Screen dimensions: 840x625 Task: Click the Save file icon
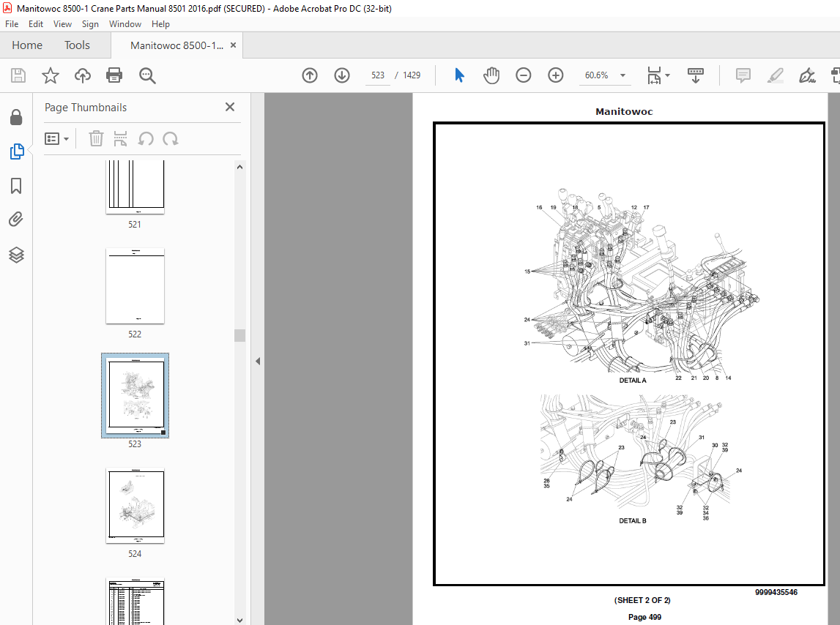18,75
